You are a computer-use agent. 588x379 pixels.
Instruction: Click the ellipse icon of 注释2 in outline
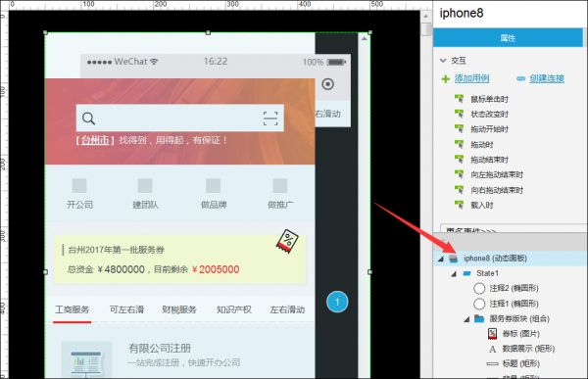point(479,288)
